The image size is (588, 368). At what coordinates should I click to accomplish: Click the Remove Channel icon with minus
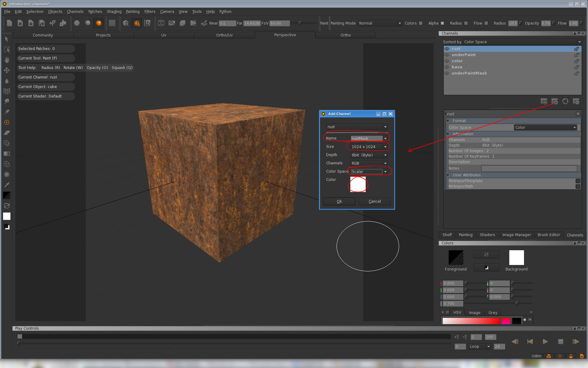click(576, 101)
